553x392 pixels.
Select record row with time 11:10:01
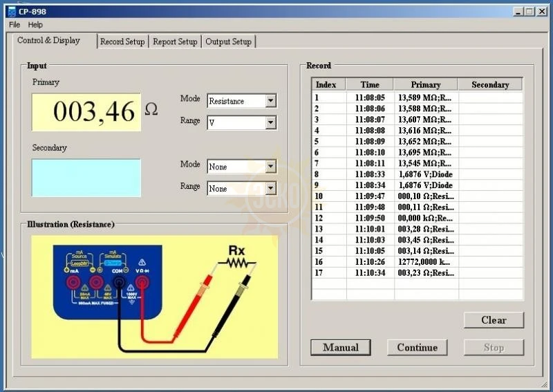[418, 229]
